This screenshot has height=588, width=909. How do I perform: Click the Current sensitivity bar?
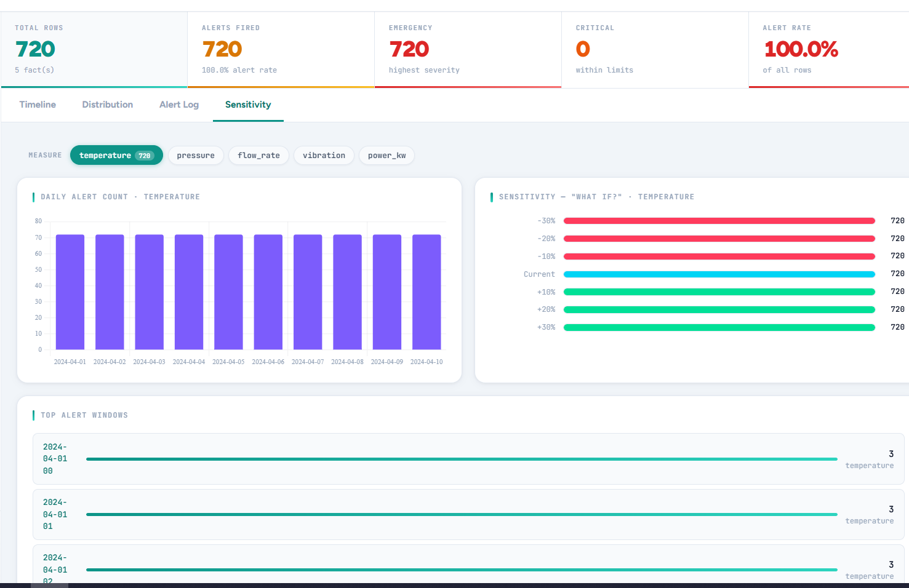[x=719, y=274]
